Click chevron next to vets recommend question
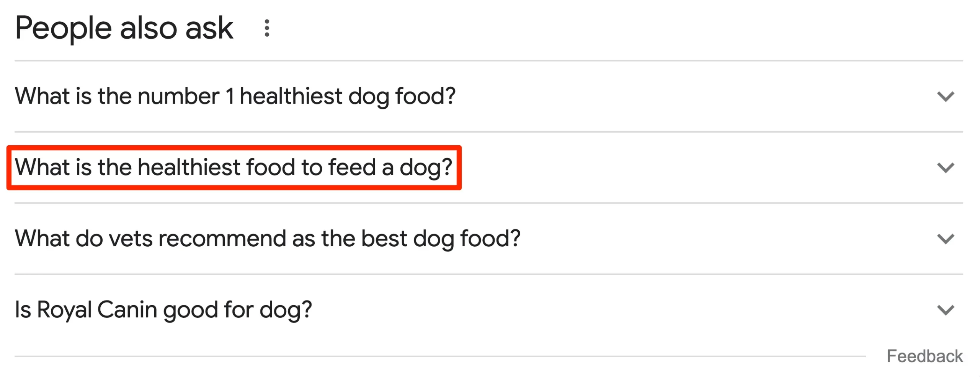The image size is (980, 377). coord(945,239)
